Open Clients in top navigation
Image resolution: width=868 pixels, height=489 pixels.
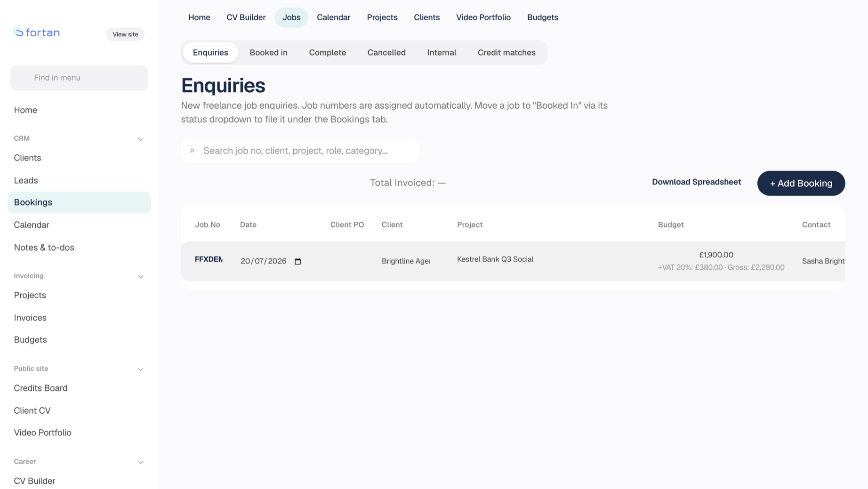(426, 17)
